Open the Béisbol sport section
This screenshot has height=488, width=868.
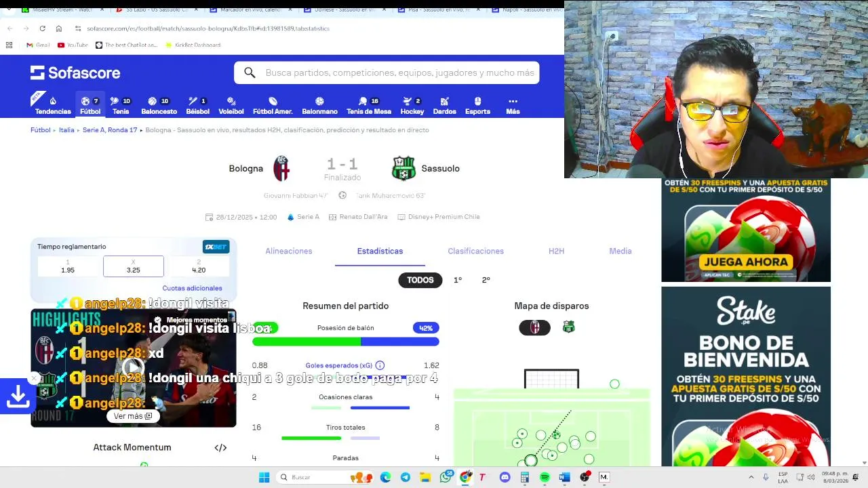pos(197,105)
